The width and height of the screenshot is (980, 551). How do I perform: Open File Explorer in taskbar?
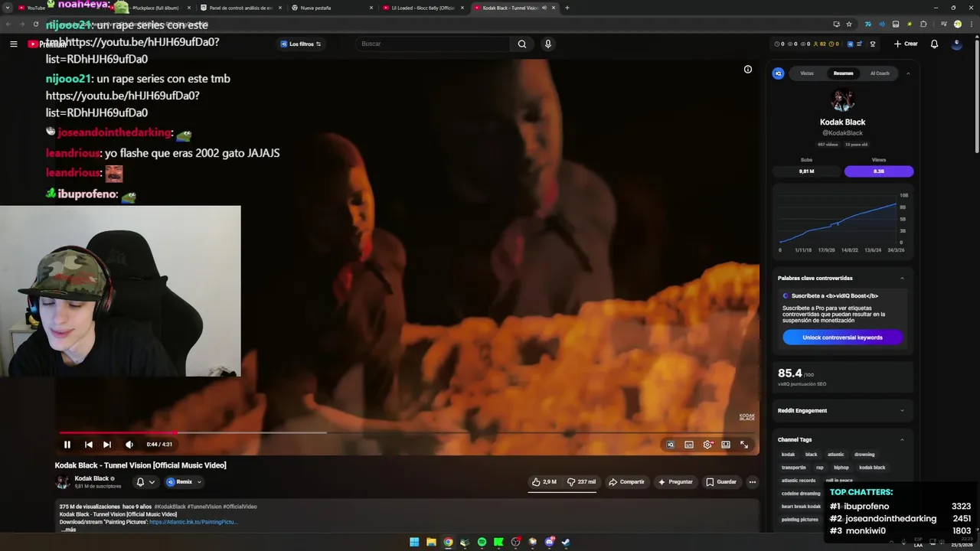[431, 542]
